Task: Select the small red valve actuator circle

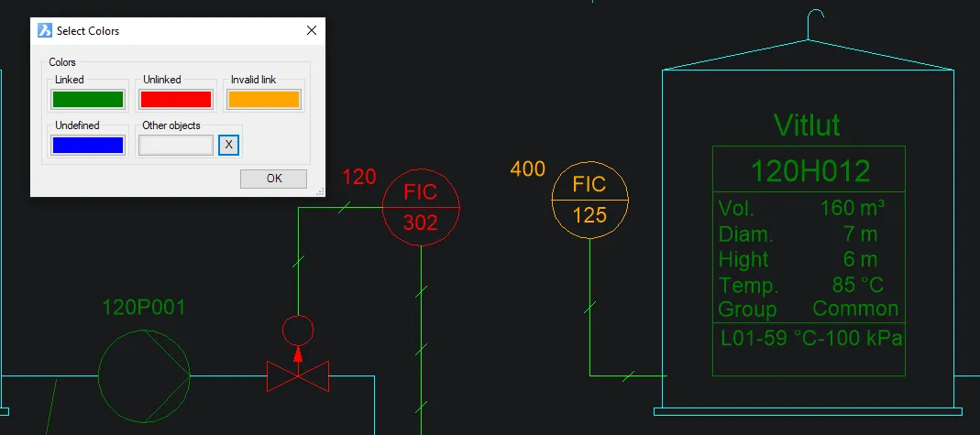Action: tap(298, 331)
